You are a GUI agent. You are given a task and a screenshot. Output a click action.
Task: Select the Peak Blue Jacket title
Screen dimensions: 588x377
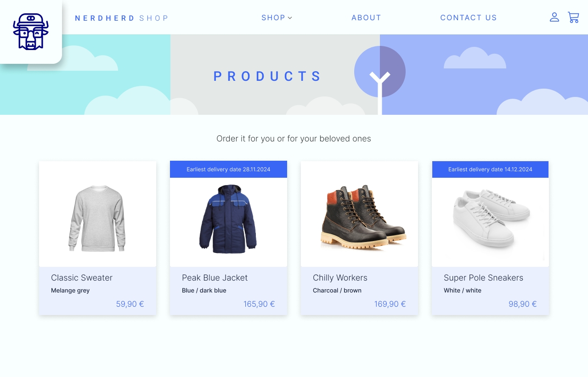(215, 278)
